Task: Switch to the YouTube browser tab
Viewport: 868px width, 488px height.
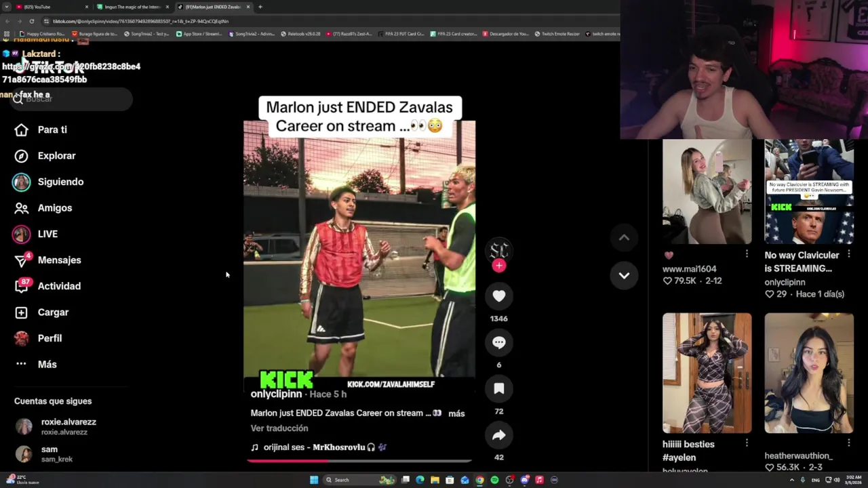Action: tap(53, 7)
